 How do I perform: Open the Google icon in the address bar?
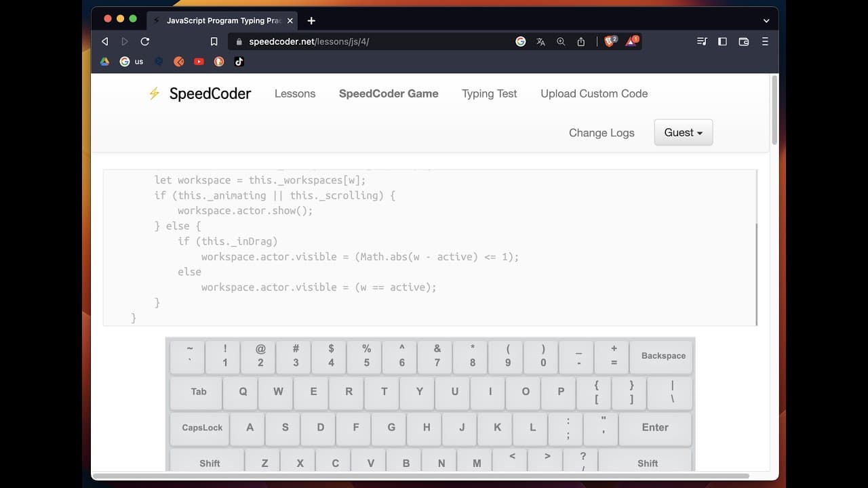point(521,41)
